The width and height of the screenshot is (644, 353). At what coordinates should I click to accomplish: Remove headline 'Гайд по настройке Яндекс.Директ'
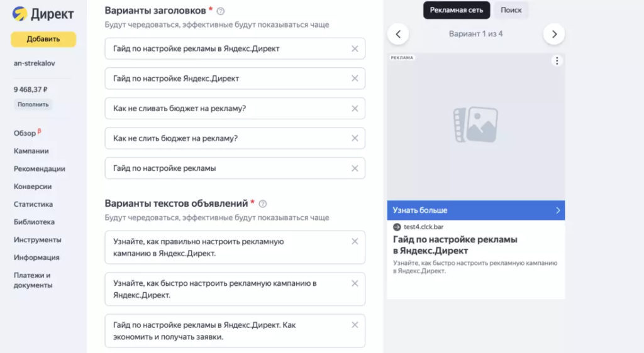[355, 79]
